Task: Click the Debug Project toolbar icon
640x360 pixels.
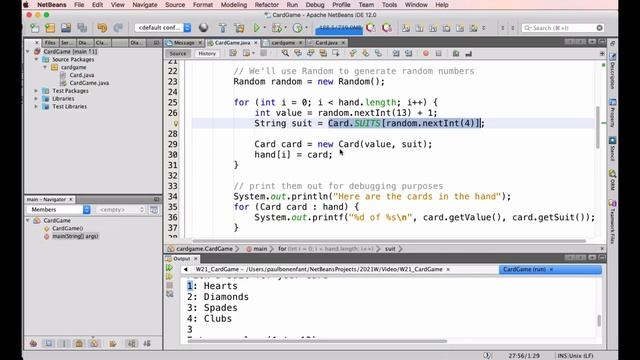Action: (277, 28)
